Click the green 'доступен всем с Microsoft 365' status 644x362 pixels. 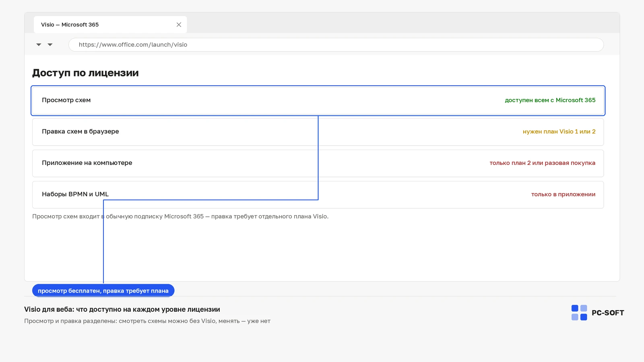tap(550, 100)
